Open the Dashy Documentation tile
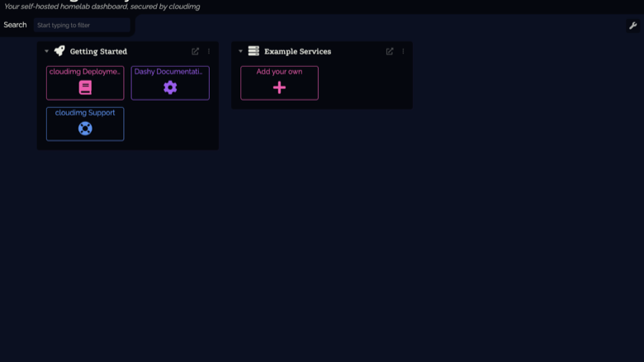The height and width of the screenshot is (362, 644). 170,82
